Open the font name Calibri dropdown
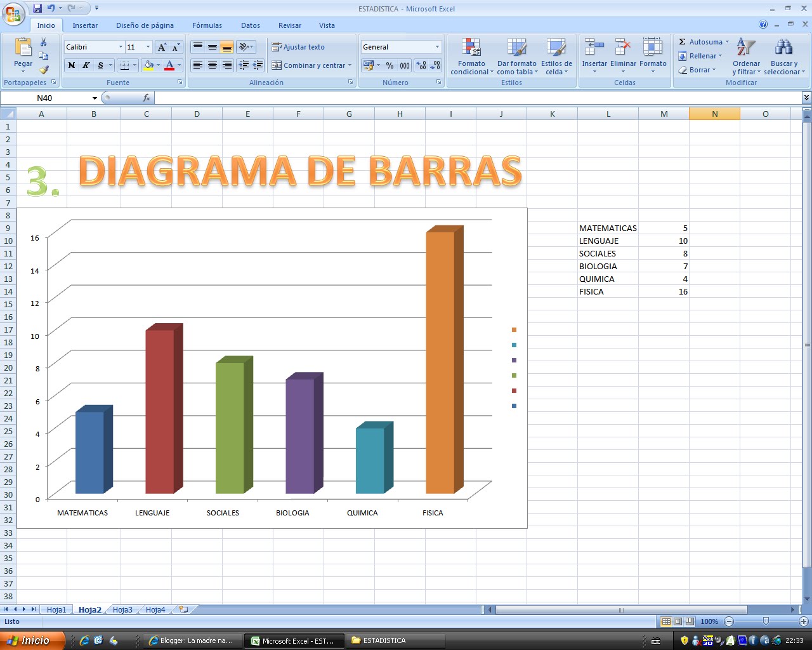Image resolution: width=812 pixels, height=650 pixels. coord(121,47)
